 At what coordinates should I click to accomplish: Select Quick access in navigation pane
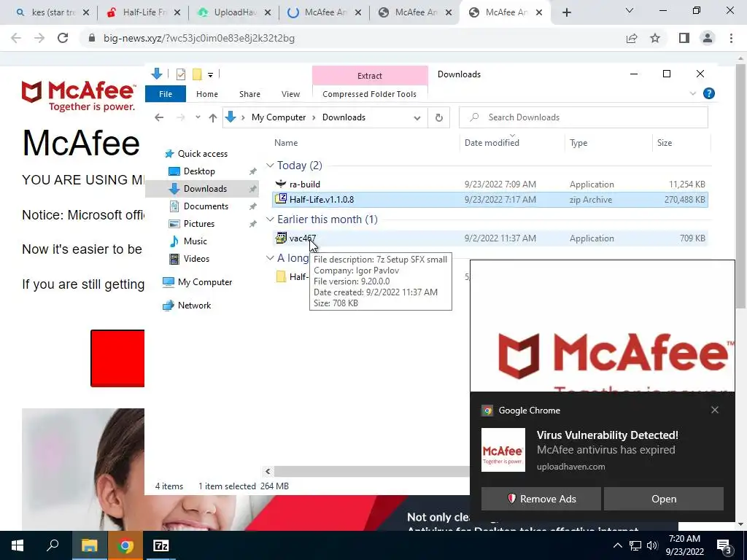[203, 154]
